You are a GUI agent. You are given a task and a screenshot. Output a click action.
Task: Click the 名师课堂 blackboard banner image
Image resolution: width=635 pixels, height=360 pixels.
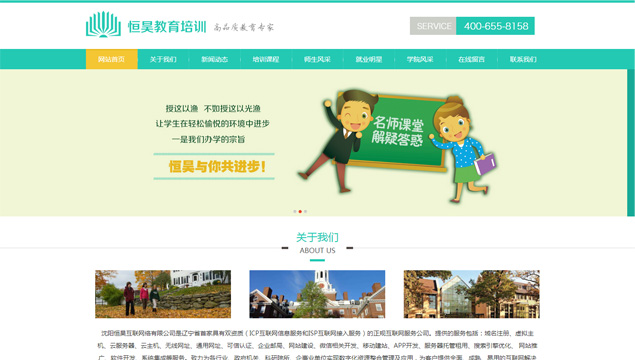point(398,145)
